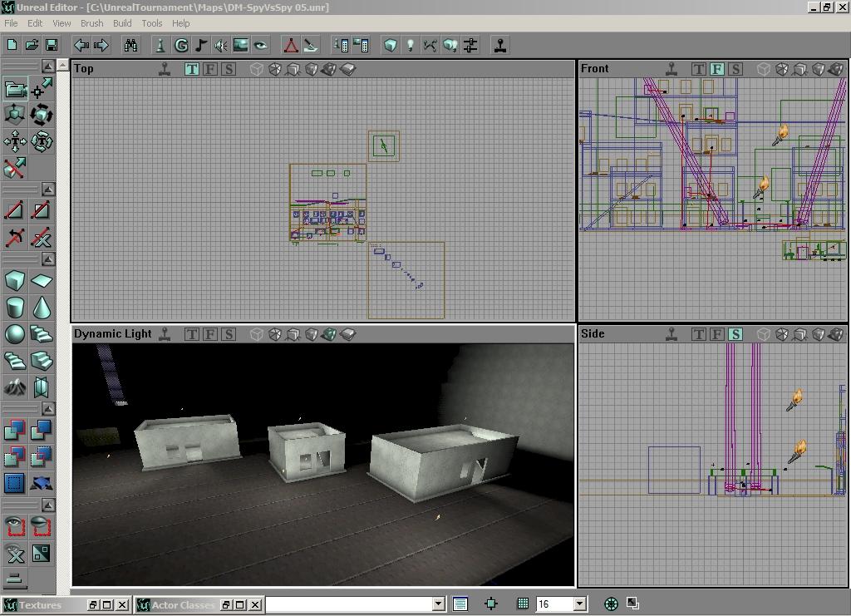Screen dimensions: 851x616
Task: Click the Cube brush builder
Action: [x=15, y=281]
